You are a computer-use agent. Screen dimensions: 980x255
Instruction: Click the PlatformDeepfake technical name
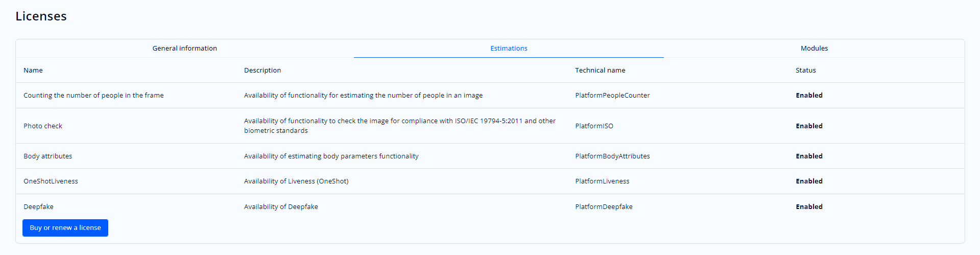[x=604, y=207]
